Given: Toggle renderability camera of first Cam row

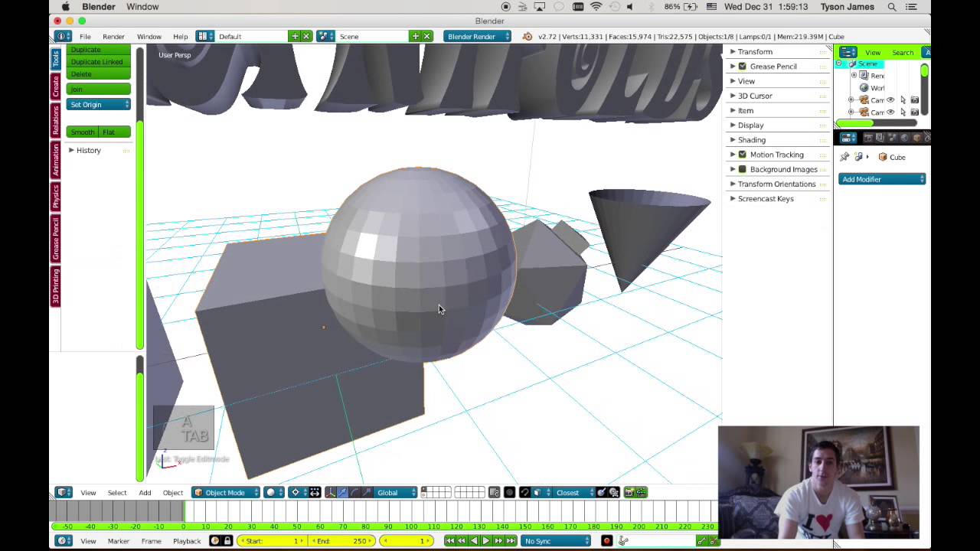Looking at the screenshot, I should click(x=915, y=100).
